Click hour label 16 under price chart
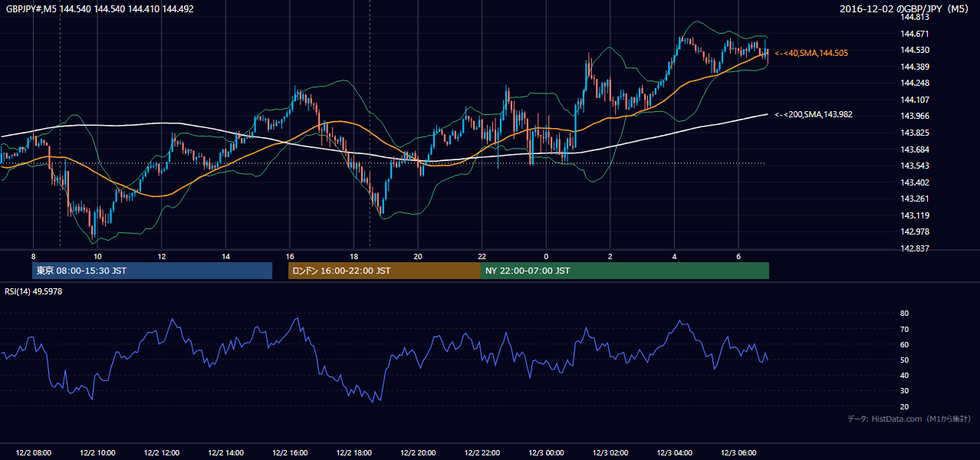The image size is (980, 460). pyautogui.click(x=290, y=256)
